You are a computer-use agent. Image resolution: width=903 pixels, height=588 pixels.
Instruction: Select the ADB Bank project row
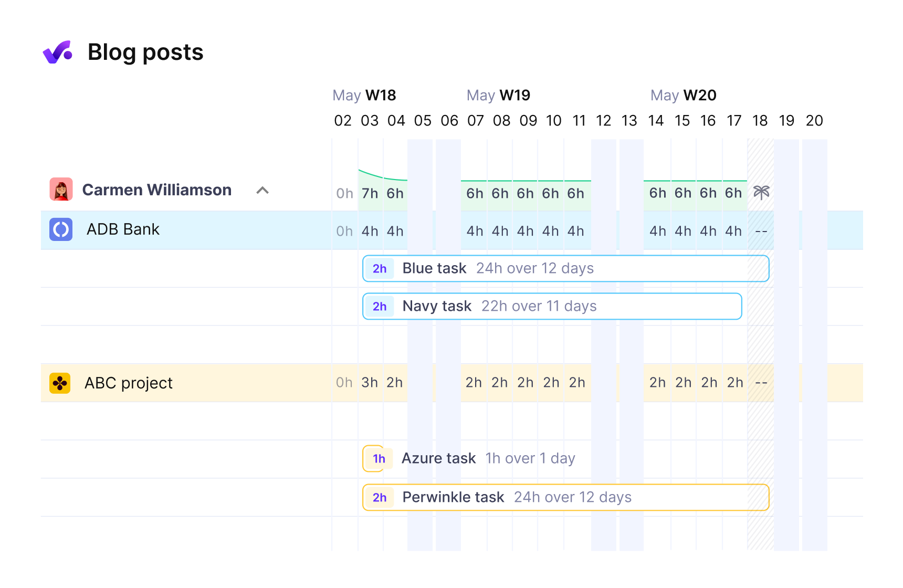tap(452, 230)
